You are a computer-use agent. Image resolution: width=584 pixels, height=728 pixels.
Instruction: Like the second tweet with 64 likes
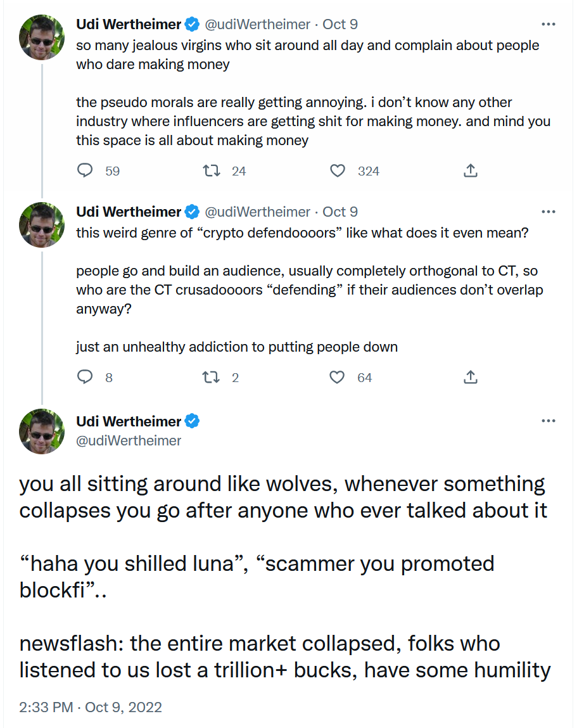[338, 378]
